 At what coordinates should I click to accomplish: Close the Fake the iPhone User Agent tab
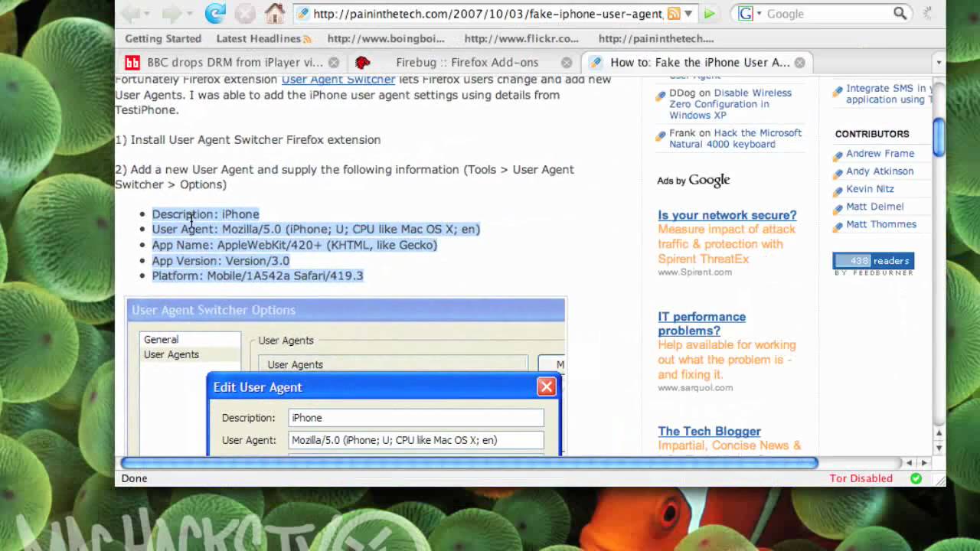pos(799,63)
